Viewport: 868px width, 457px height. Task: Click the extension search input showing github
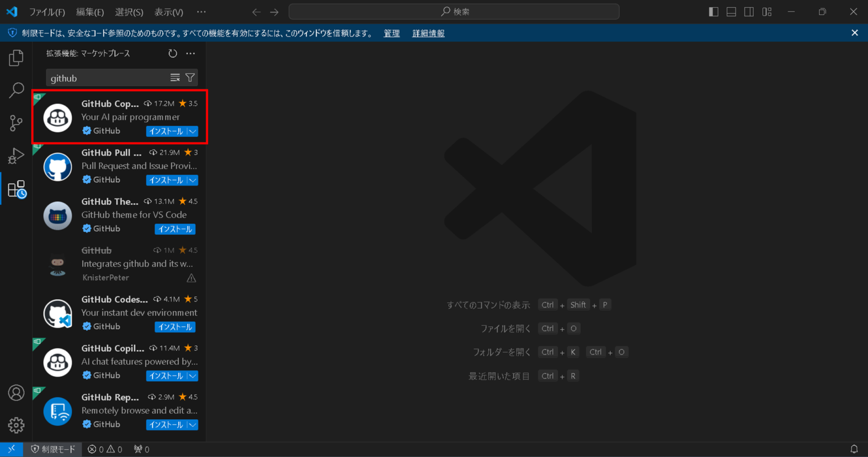click(x=102, y=77)
